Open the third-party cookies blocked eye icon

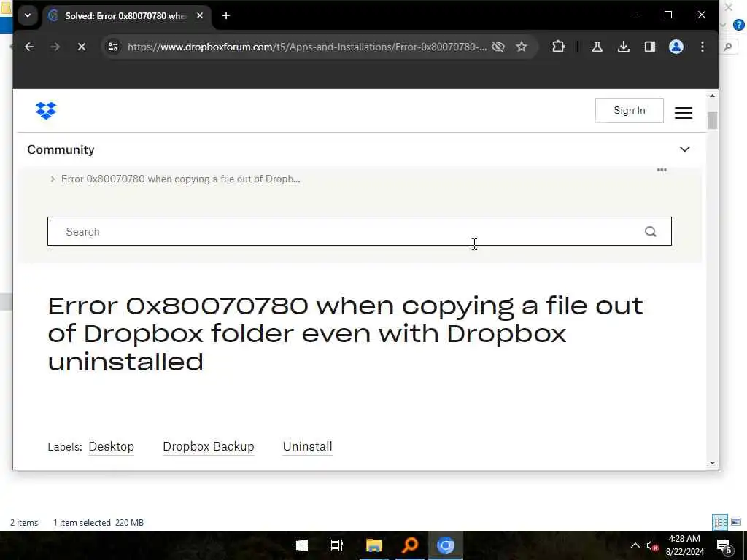tap(498, 47)
